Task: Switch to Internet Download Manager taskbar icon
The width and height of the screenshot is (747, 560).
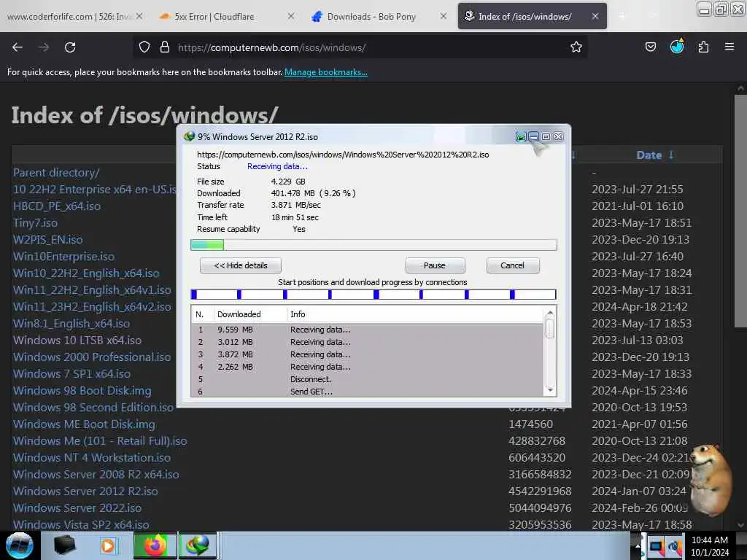Action: click(x=198, y=545)
